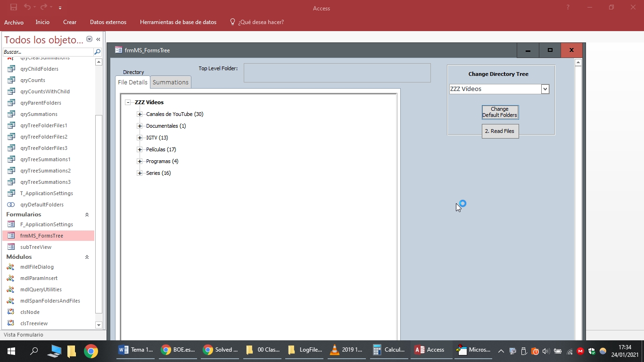Select the mdlSpanFoldersAndFiles module icon

(x=11, y=301)
